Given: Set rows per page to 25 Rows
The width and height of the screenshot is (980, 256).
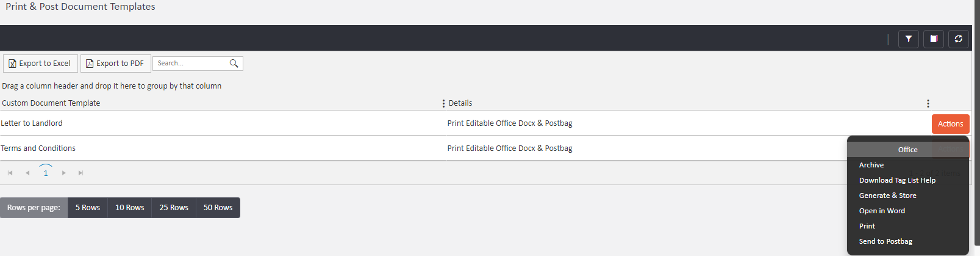Looking at the screenshot, I should [x=174, y=208].
